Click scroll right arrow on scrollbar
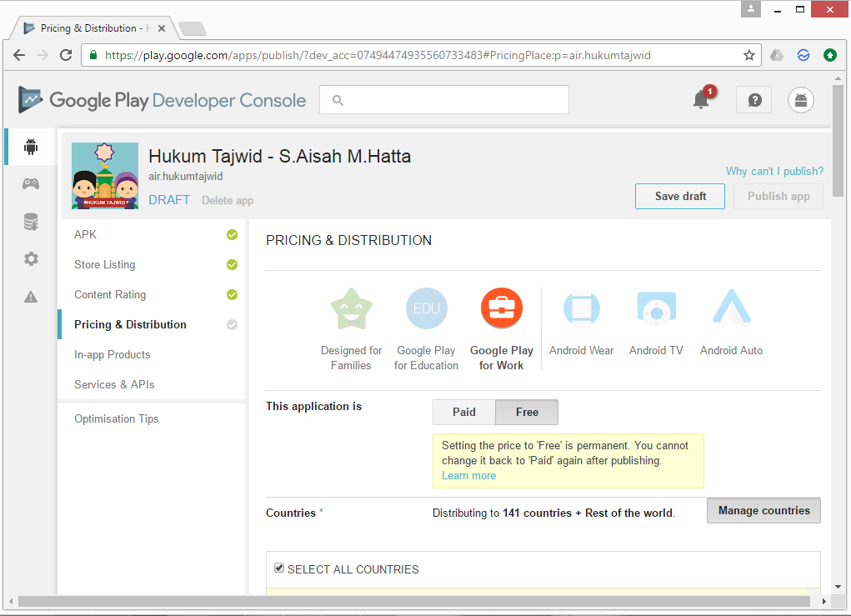 pyautogui.click(x=823, y=601)
